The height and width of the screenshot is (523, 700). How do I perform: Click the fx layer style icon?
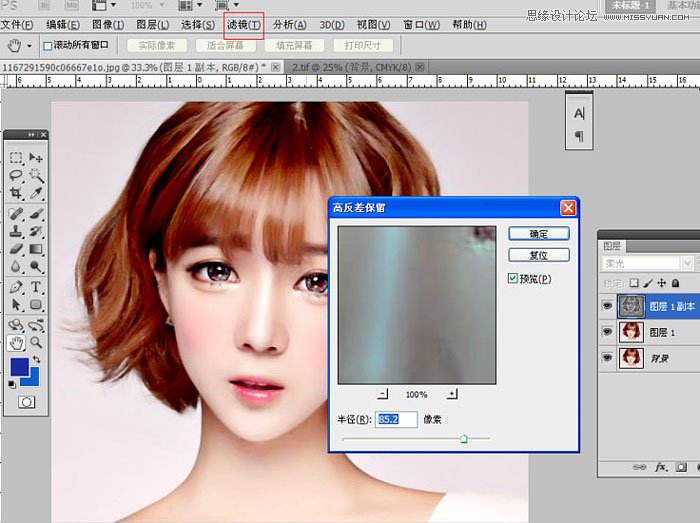coord(661,467)
